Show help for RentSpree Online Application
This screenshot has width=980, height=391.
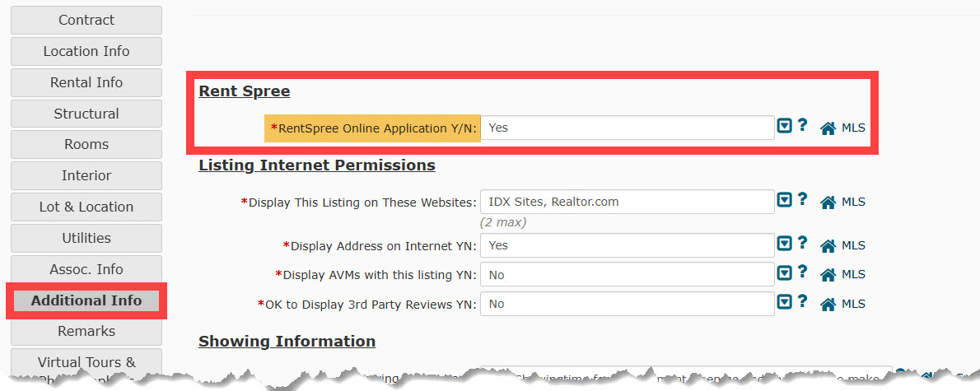803,126
